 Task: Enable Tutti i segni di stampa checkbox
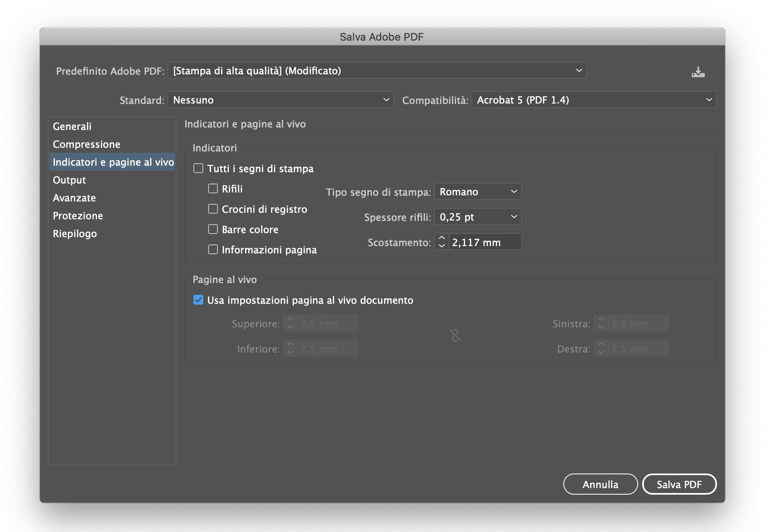tap(198, 169)
